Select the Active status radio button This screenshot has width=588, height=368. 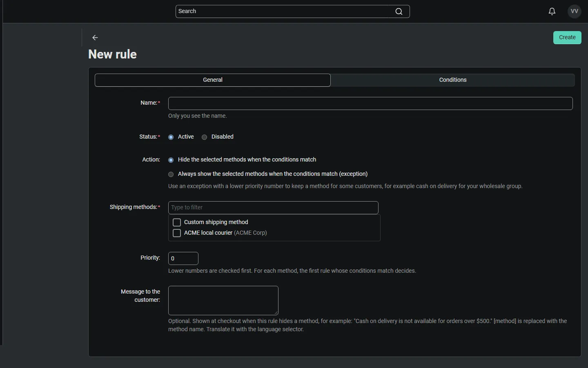171,137
